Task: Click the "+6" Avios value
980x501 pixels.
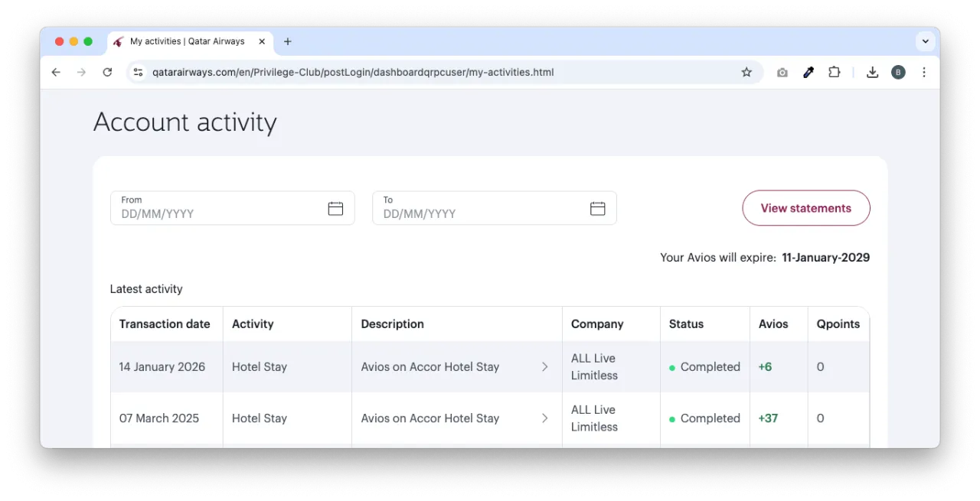Action: click(x=765, y=367)
